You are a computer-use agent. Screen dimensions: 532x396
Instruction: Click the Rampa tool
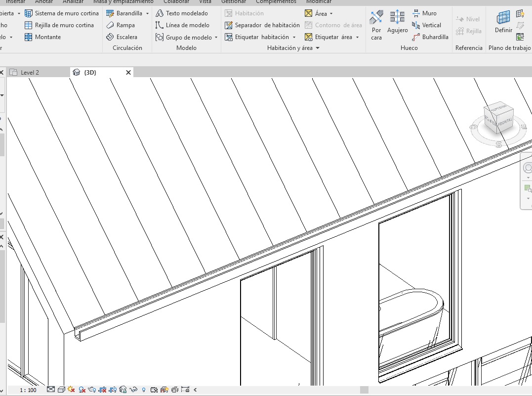click(x=121, y=25)
